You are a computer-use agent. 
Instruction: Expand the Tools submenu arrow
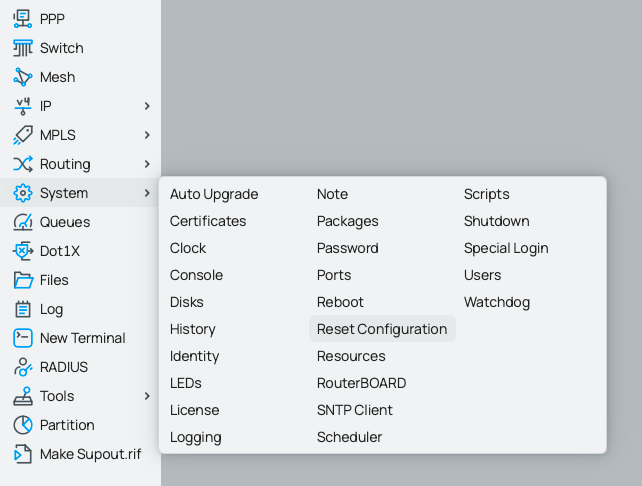tap(147, 396)
